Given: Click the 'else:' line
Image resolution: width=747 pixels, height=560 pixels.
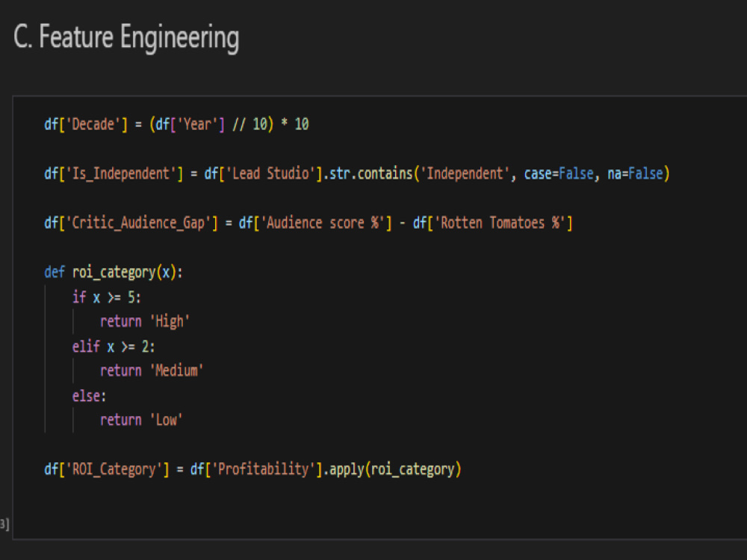Looking at the screenshot, I should click(89, 396).
